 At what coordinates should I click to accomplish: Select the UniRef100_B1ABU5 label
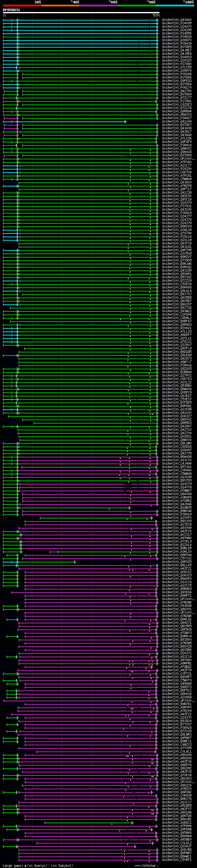tap(177, 507)
